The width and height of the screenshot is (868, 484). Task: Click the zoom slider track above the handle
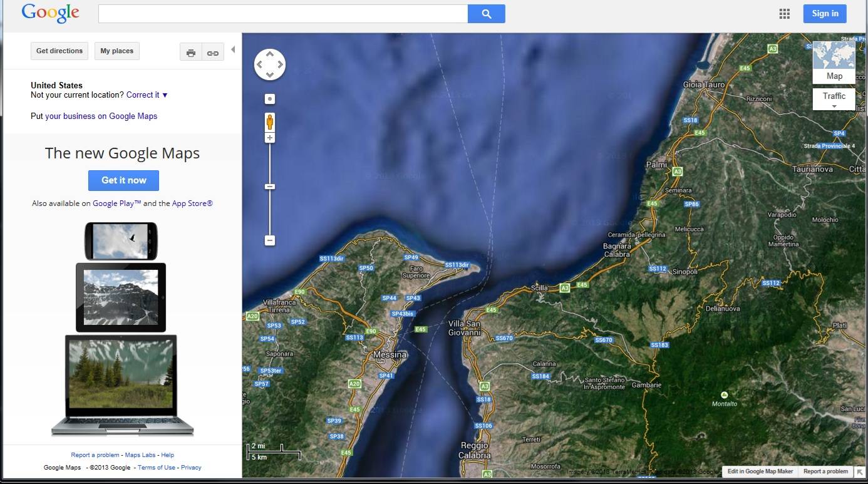pyautogui.click(x=270, y=163)
